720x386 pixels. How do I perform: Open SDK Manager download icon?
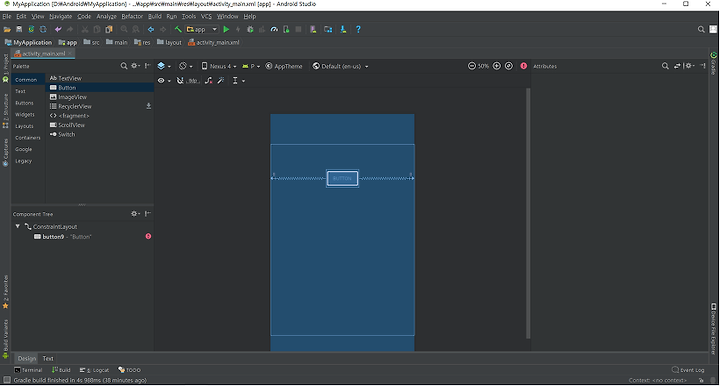point(343,29)
